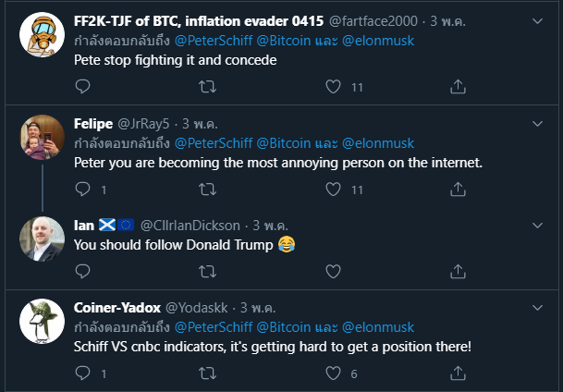Retweet the 'Pete stop fighting it' tweet
This screenshot has height=392, width=563.
(x=208, y=87)
